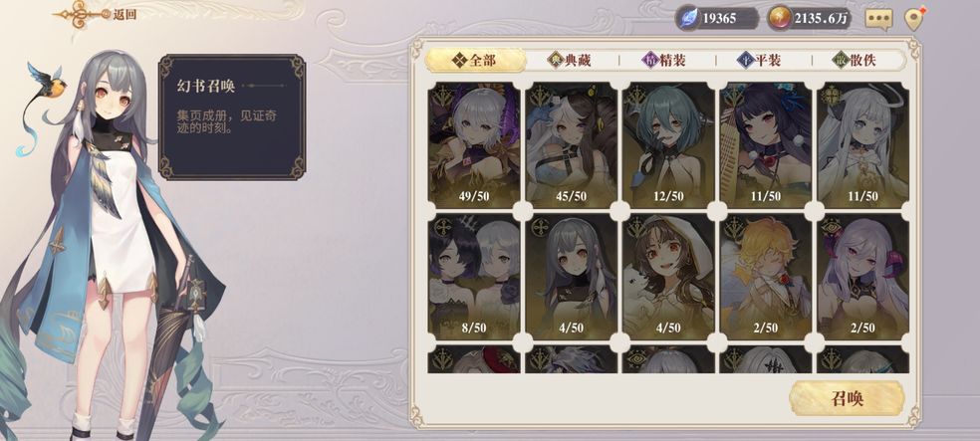
Task: Open the map pin icon with red dot
Action: coord(914,19)
